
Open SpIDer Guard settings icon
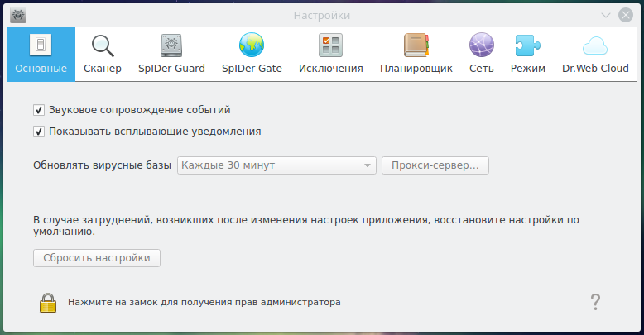172,45
